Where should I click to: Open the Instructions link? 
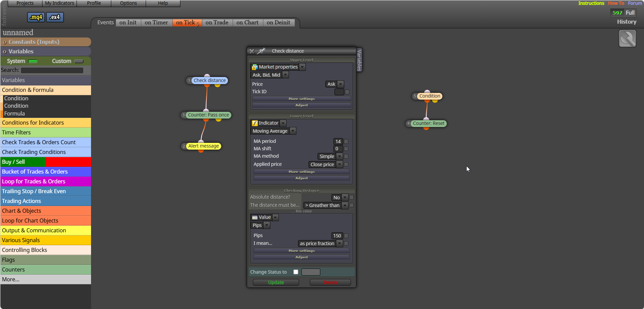pos(591,3)
